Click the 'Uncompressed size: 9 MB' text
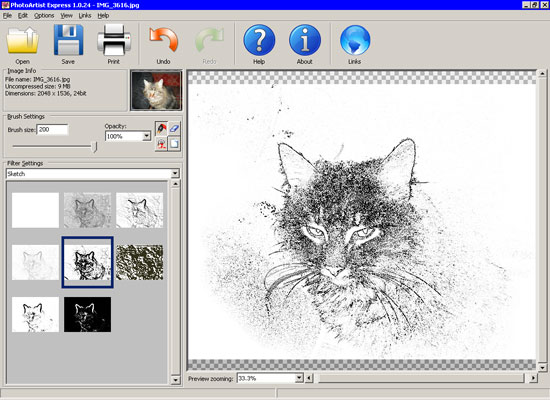The width and height of the screenshot is (550, 400). coord(38,86)
